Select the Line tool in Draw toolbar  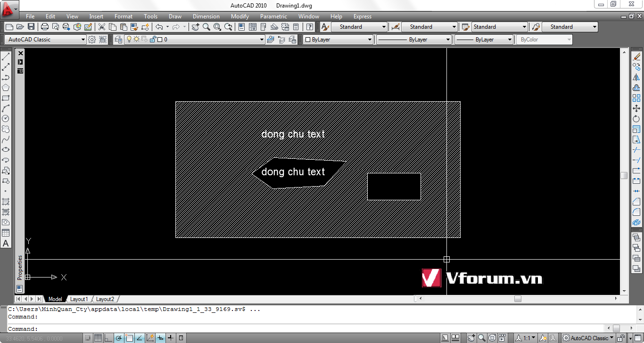click(6, 57)
